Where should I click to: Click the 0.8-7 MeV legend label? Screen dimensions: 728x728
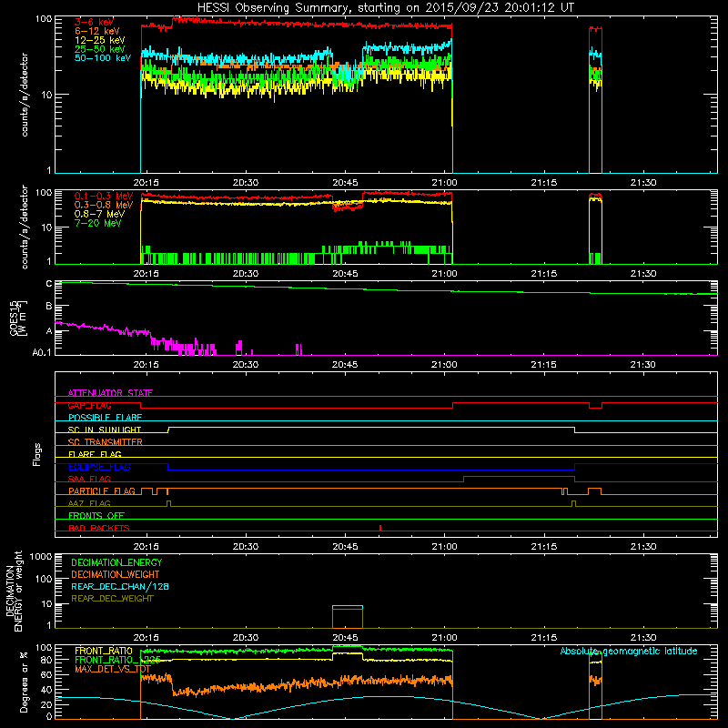pyautogui.click(x=100, y=214)
